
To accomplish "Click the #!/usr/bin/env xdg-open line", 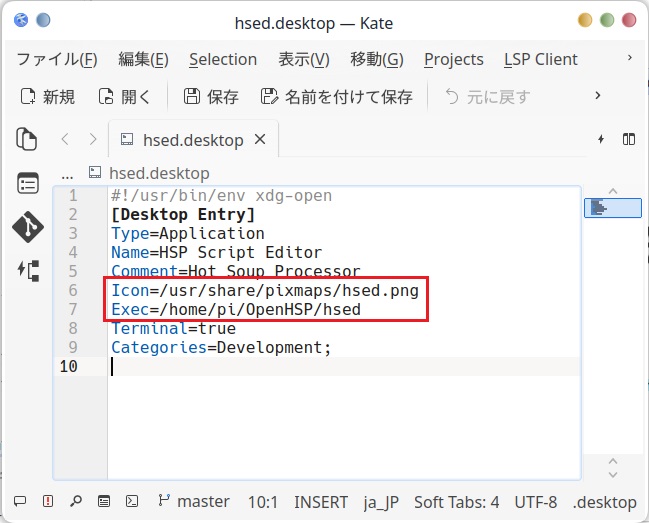I will pos(221,195).
